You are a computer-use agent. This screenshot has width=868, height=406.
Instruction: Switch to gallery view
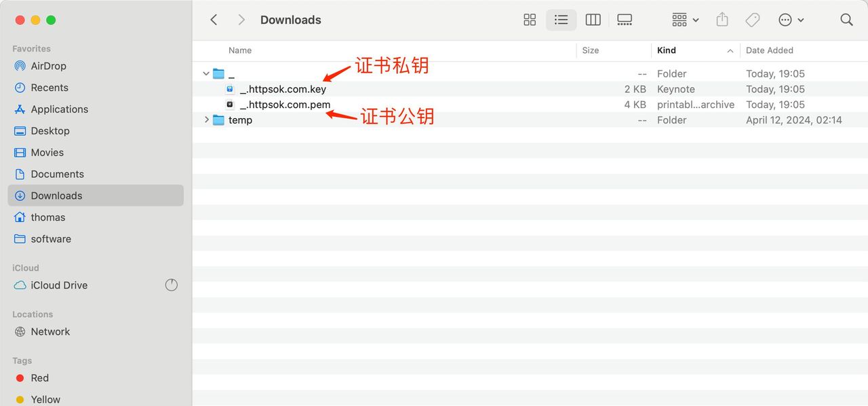(x=625, y=20)
